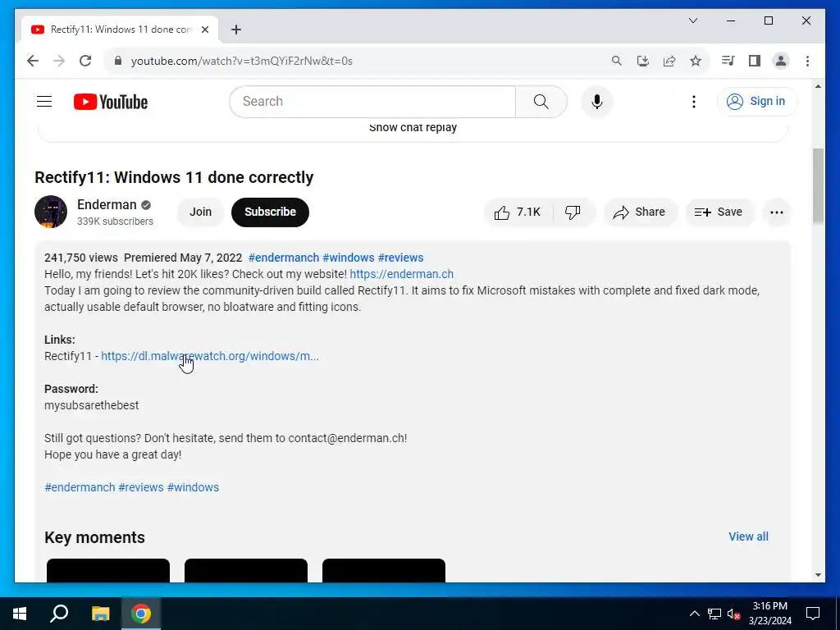Open the network tray icon
Screen dimensions: 840x630
click(x=714, y=614)
